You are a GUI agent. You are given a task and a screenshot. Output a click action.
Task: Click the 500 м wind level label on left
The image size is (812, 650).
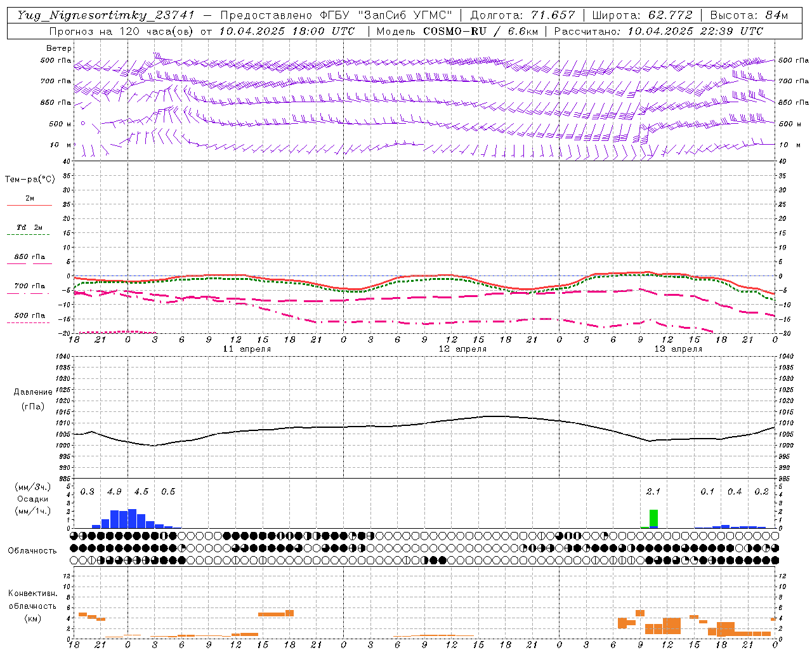tap(60, 124)
